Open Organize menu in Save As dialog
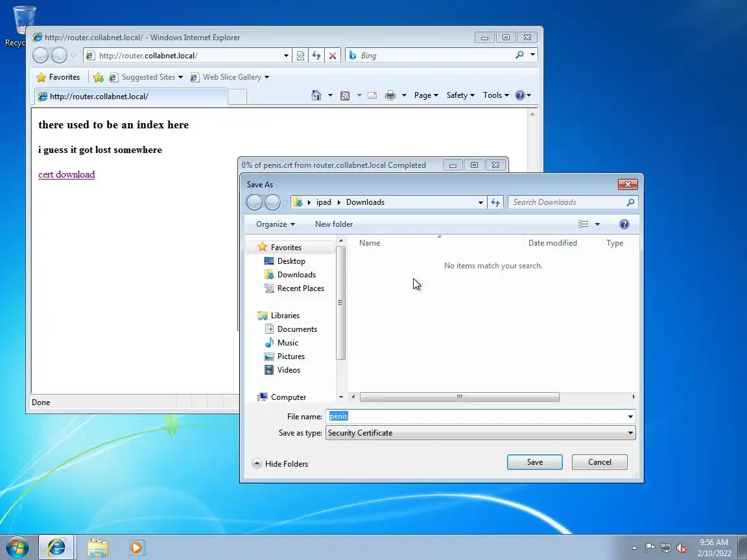Screen dimensions: 747x560 pos(276,224)
